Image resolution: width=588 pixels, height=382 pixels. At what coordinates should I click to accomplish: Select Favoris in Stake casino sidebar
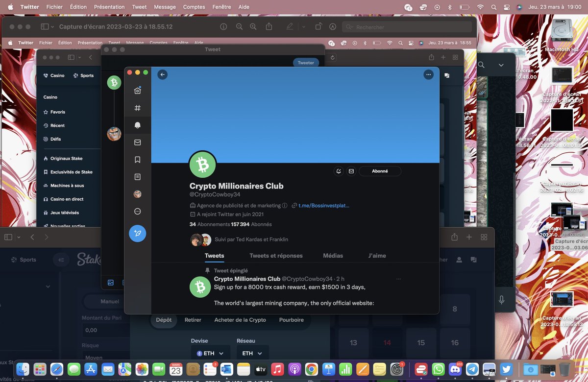[x=54, y=112]
